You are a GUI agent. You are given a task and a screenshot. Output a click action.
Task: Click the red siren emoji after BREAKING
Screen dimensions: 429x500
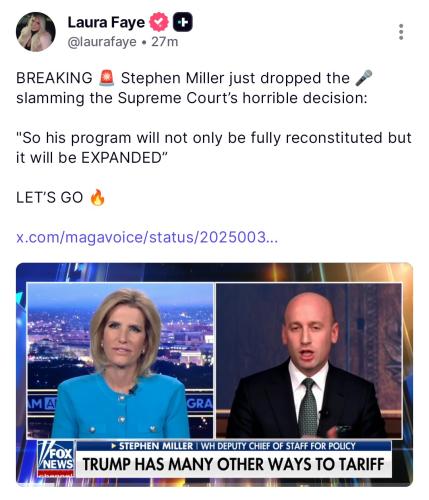click(107, 78)
